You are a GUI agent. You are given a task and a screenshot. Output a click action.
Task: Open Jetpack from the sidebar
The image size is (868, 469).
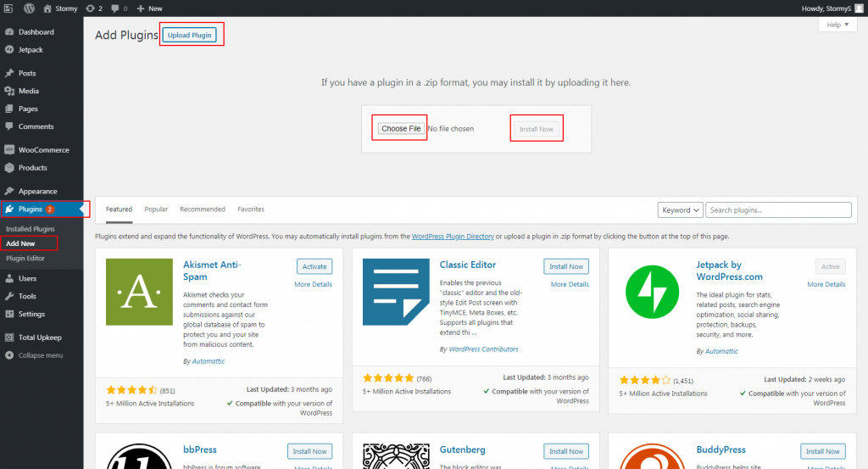30,50
